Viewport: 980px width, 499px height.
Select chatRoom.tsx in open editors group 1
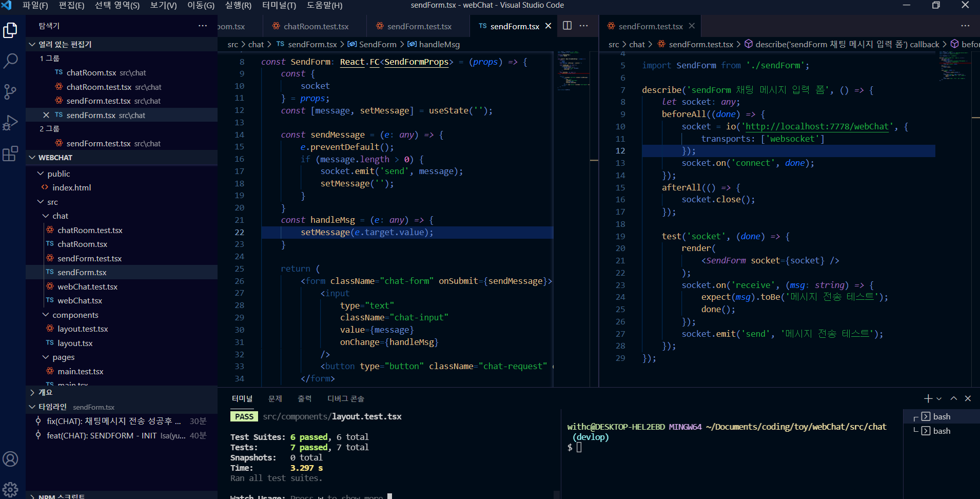point(122,73)
